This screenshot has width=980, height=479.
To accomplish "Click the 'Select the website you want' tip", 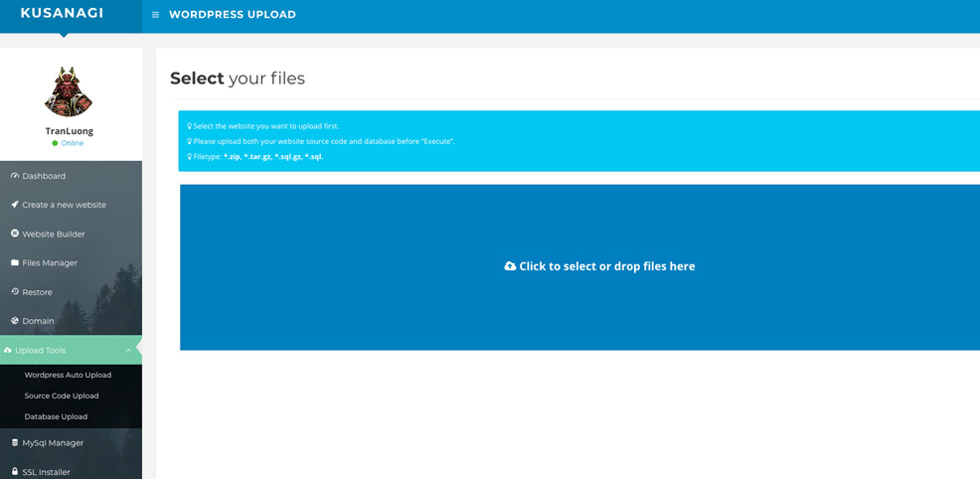I will [262, 126].
